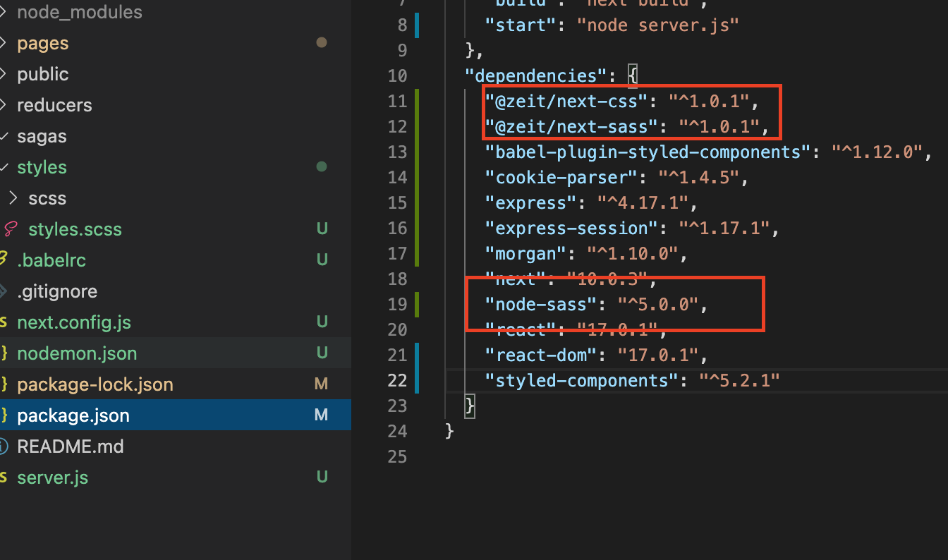Select the reducers folder in explorer
The image size is (948, 560).
click(x=176, y=105)
